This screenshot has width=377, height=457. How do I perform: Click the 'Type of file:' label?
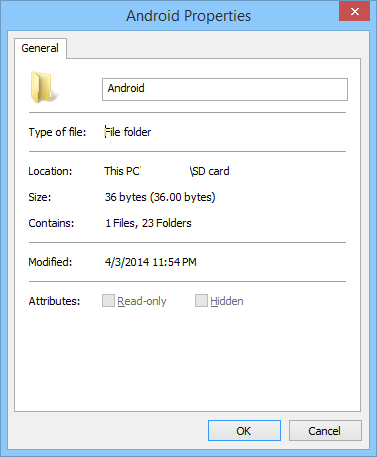tap(57, 132)
